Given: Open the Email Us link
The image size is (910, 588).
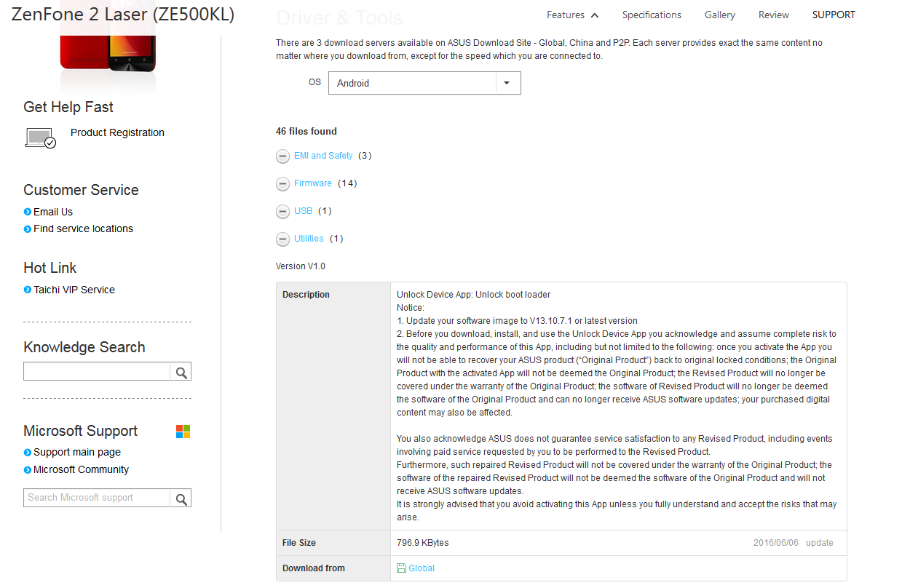Looking at the screenshot, I should pos(53,212).
